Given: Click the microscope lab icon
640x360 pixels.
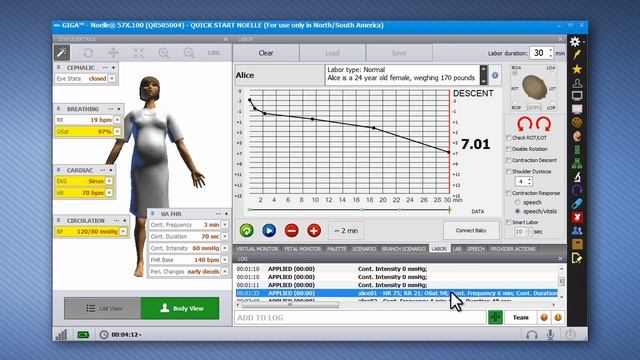Looking at the screenshot, I should tap(577, 177).
